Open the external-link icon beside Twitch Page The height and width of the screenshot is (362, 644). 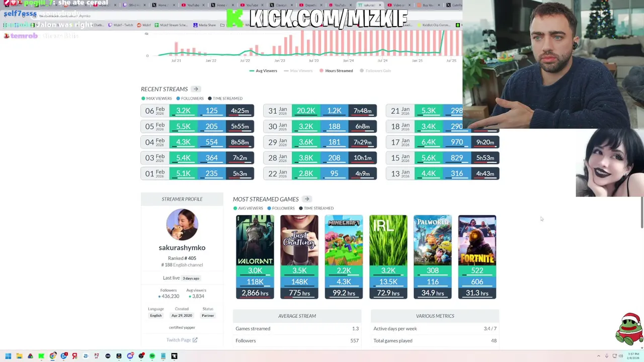pos(195,340)
